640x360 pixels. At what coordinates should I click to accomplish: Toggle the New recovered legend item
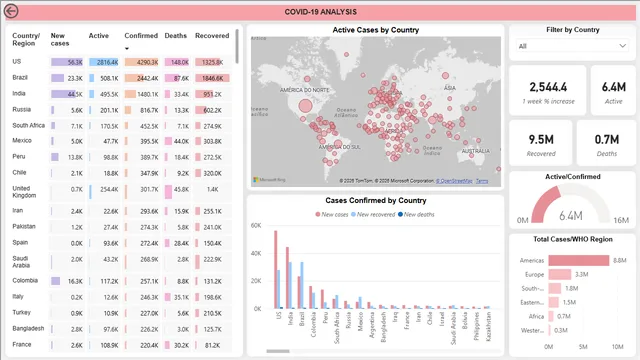[x=373, y=214]
